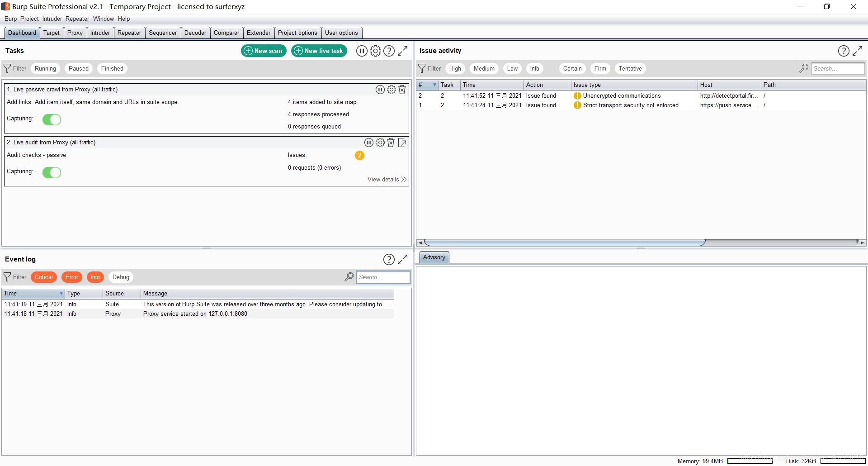Switch to the Repeater tab

(129, 33)
